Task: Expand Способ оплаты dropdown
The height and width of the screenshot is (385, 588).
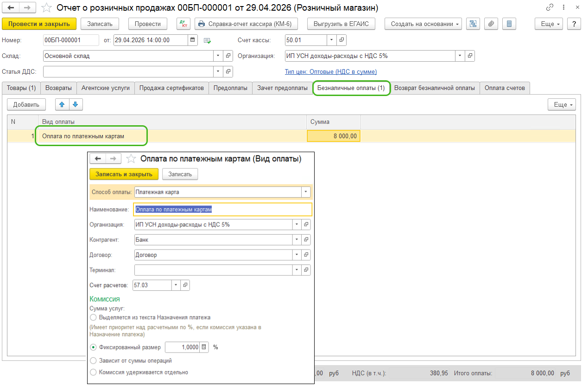Action: pos(306,192)
